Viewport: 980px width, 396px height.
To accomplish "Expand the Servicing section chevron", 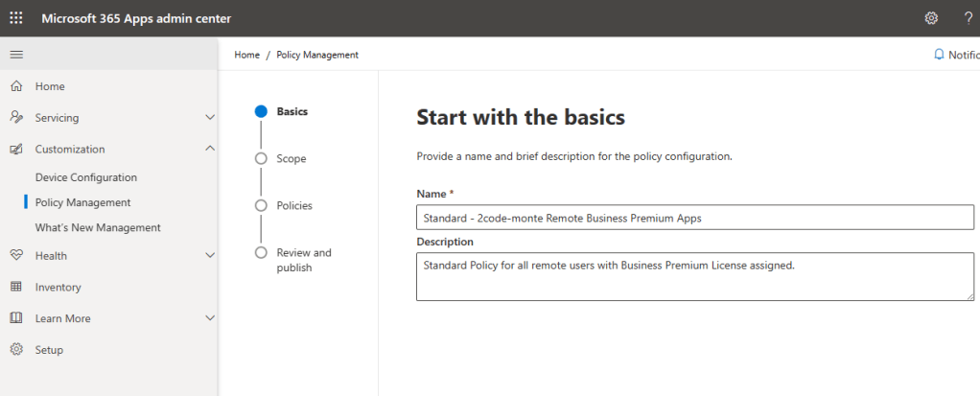I will [210, 118].
